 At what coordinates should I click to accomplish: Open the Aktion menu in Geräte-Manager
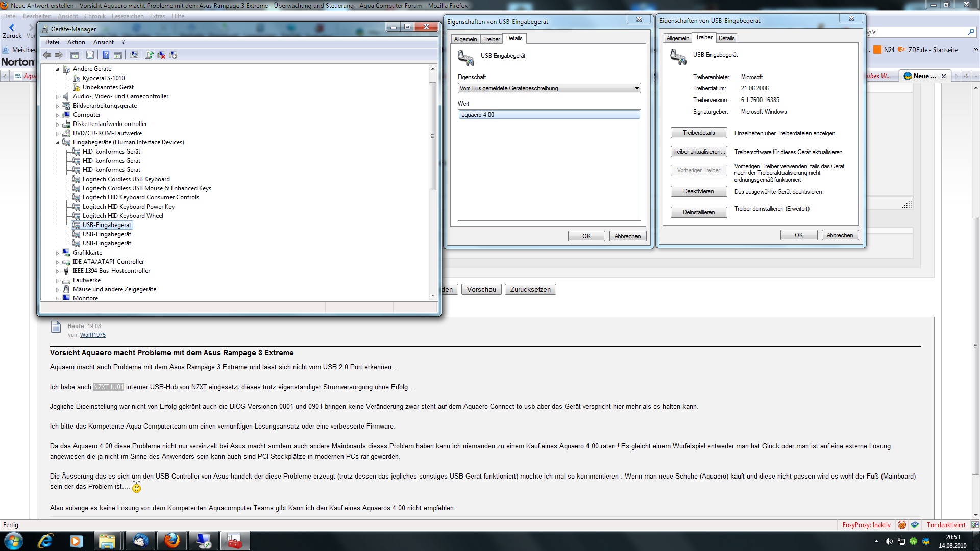76,42
